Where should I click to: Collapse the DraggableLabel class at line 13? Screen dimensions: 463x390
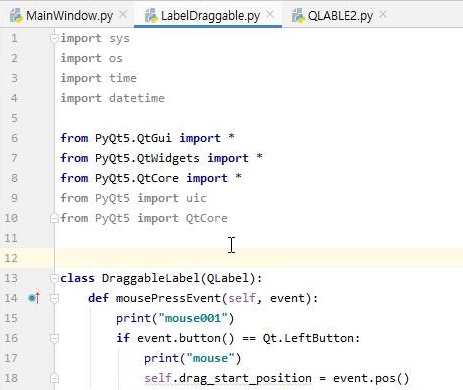54,278
